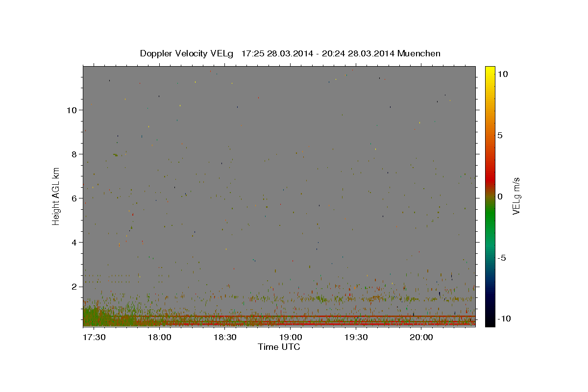
Task: Click the height tick label 8
Action: [75, 154]
